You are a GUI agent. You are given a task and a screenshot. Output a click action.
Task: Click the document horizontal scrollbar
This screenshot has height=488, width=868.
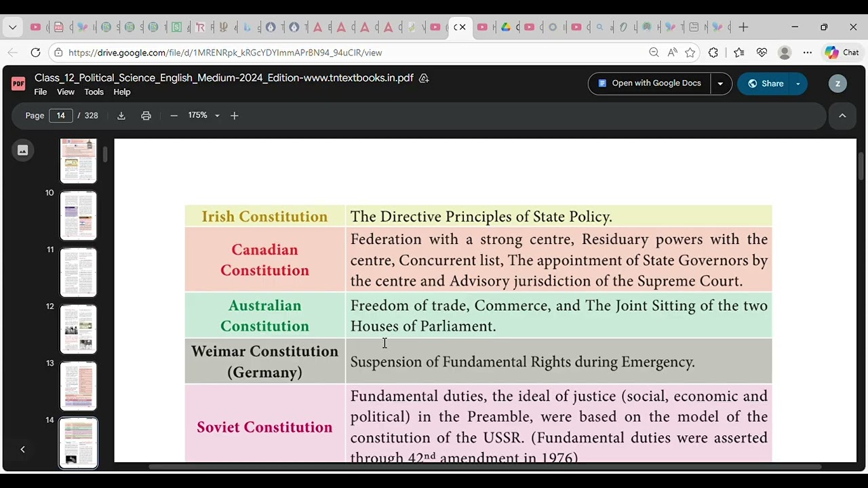[485, 466]
